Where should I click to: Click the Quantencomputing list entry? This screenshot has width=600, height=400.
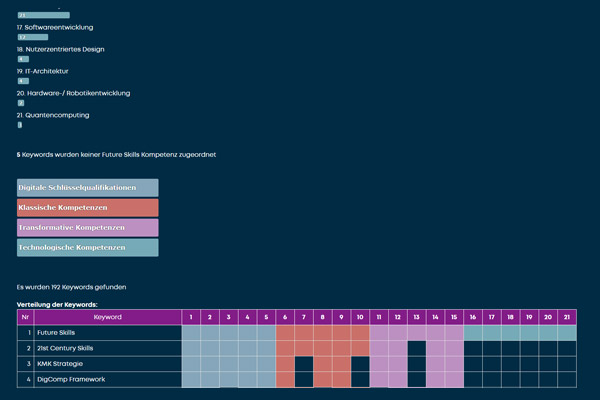[x=53, y=115]
